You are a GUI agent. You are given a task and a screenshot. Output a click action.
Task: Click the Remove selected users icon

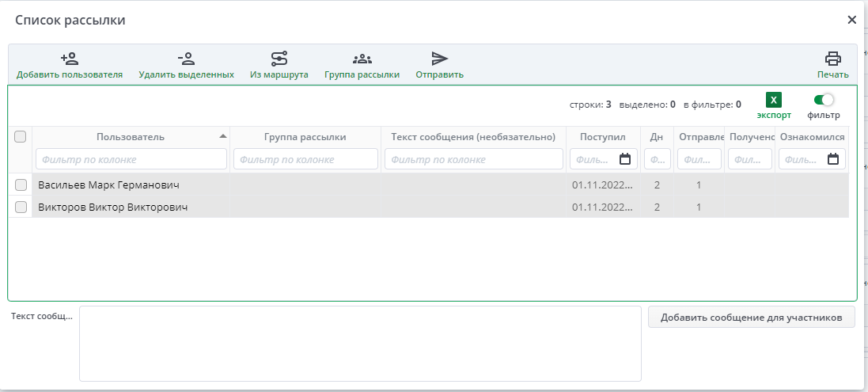[x=186, y=58]
